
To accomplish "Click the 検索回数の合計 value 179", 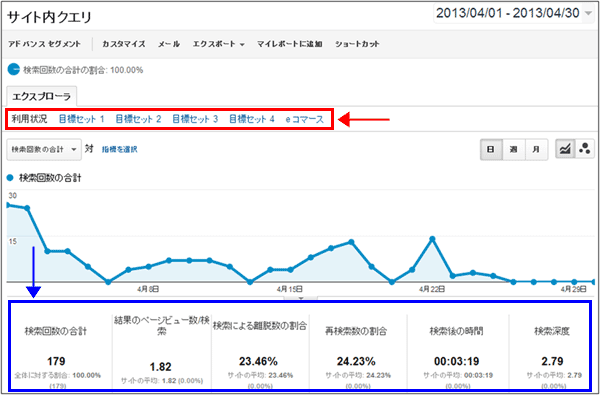I will coord(56,361).
